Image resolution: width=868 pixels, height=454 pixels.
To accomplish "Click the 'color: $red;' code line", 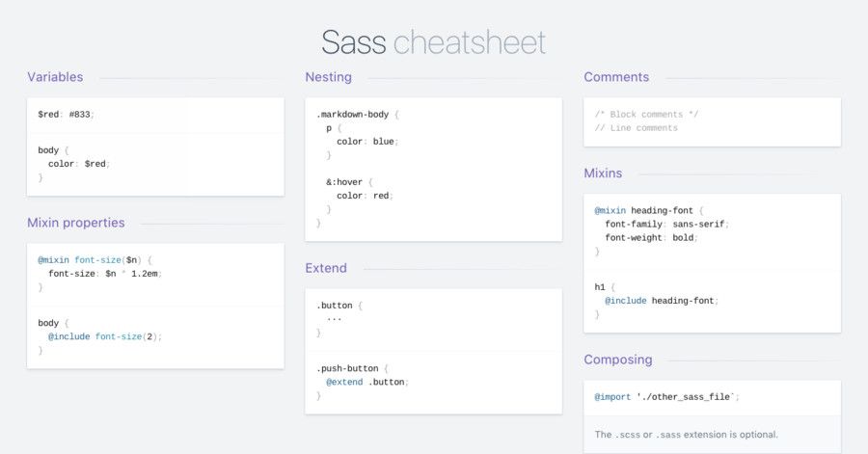I will tap(79, 164).
